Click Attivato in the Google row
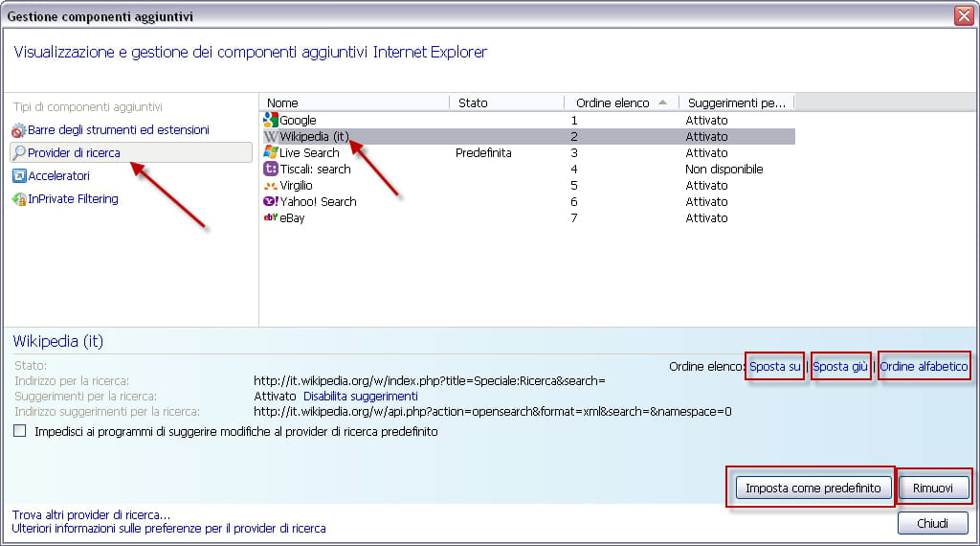Screen dimensions: 980x546 [706, 120]
